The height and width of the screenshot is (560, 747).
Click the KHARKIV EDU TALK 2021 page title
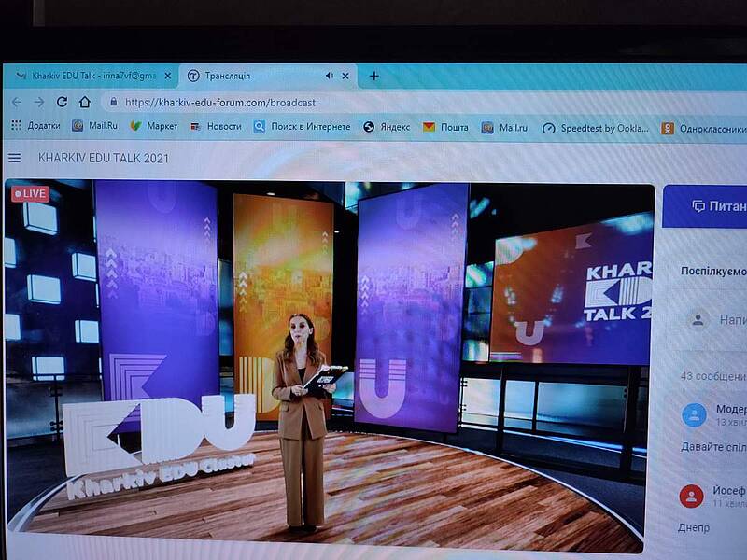[104, 158]
